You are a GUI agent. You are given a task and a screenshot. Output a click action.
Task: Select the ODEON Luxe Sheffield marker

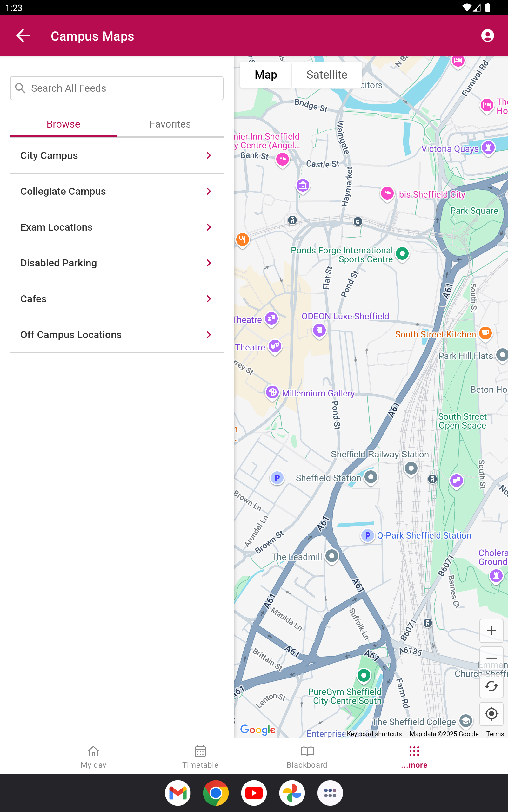(x=319, y=330)
